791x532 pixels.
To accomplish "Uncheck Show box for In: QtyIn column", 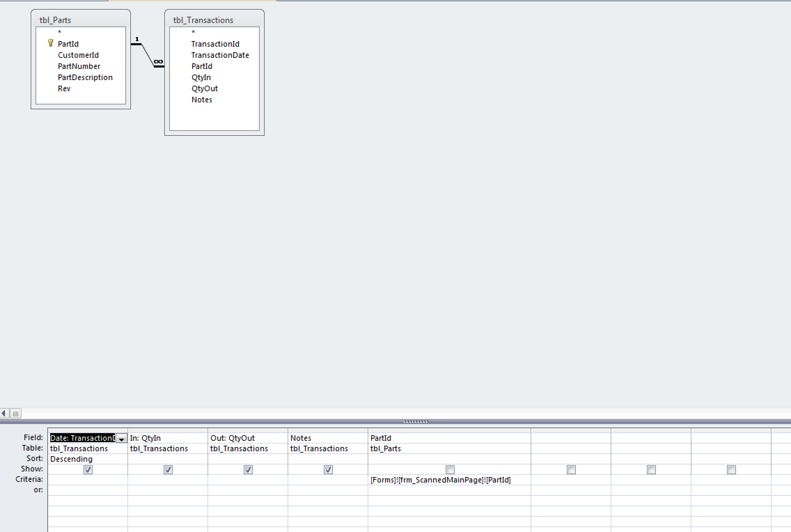I will (168, 470).
